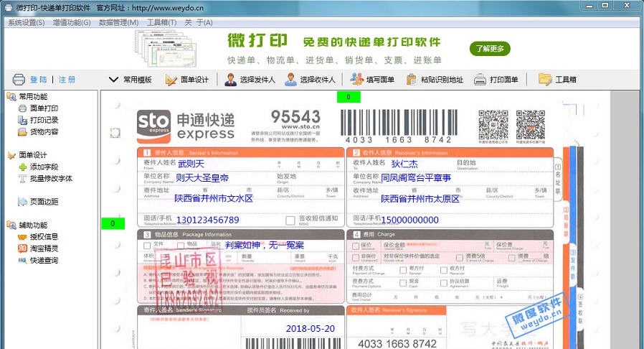This screenshot has width=644, height=349.
Task: Click the 辅助功能 sidebar label
Action: [x=33, y=225]
